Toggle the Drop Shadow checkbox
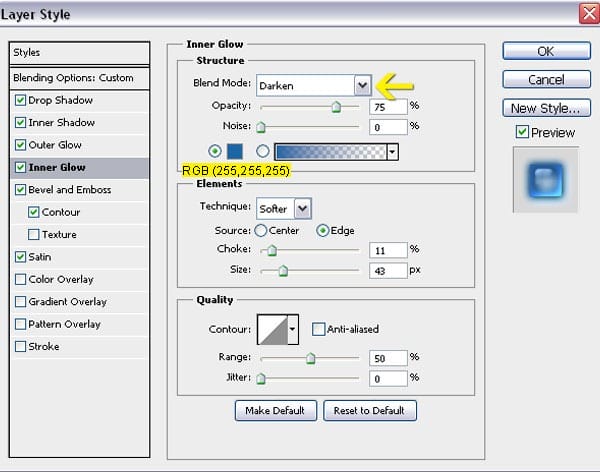Image resolution: width=600 pixels, height=472 pixels. click(x=20, y=100)
